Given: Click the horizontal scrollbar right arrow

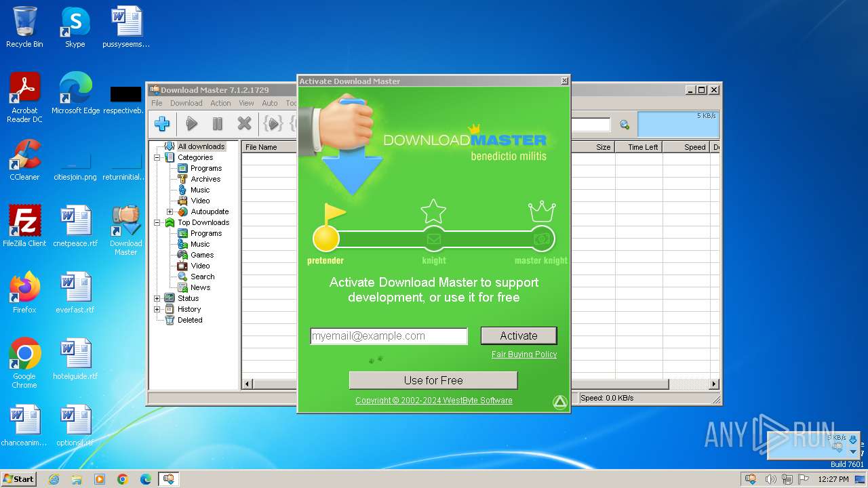Looking at the screenshot, I should point(713,384).
